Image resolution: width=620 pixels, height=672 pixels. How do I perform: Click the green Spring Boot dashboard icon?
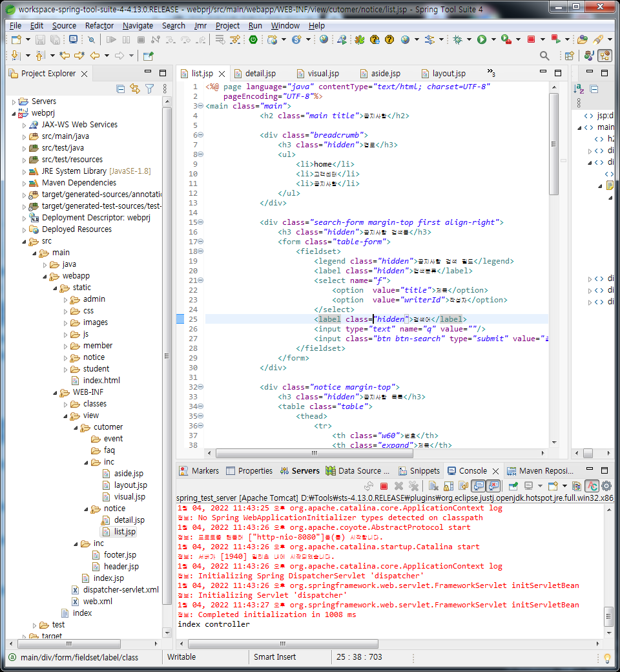253,40
